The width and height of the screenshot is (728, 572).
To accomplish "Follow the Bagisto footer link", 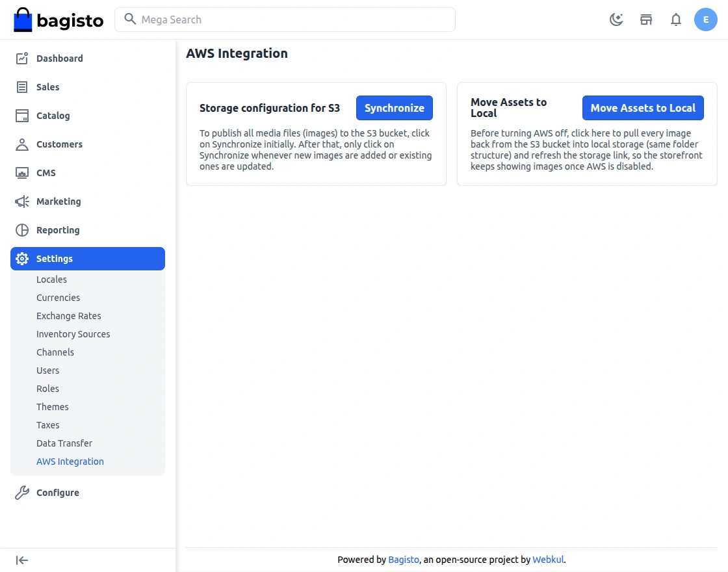I will pyautogui.click(x=404, y=560).
